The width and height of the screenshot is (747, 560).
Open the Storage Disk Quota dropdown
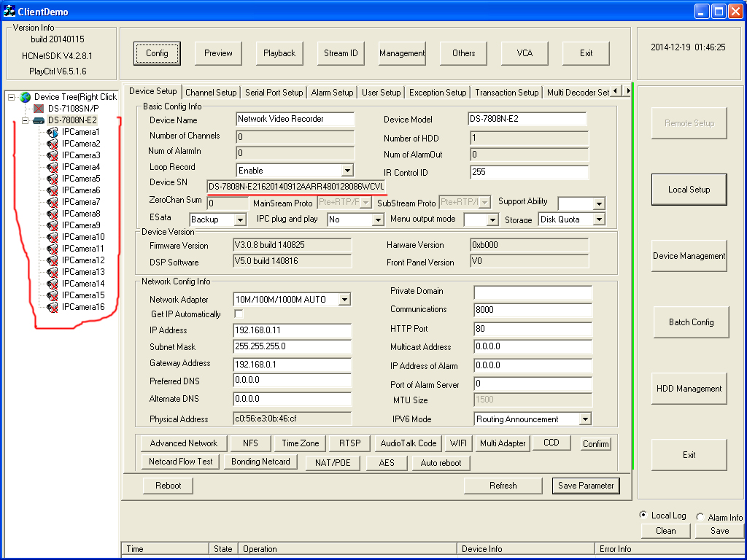coord(600,219)
